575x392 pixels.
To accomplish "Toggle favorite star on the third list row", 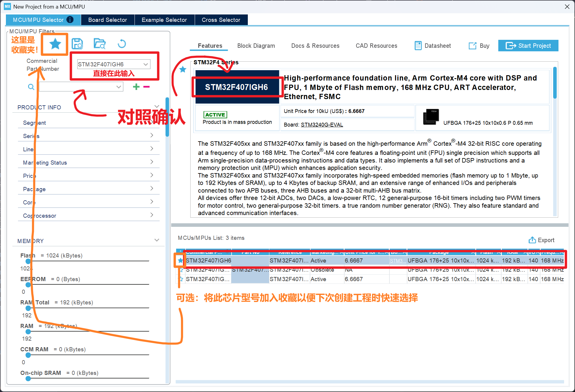I will point(181,279).
